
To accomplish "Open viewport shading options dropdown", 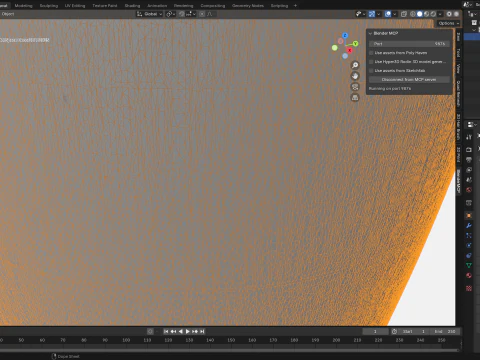I will (440, 14).
